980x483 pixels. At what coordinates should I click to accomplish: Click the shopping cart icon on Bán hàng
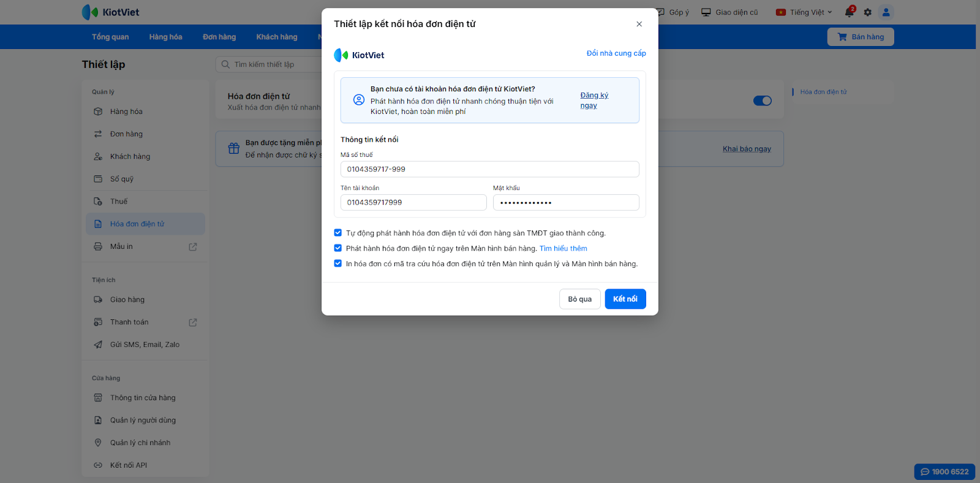pyautogui.click(x=842, y=37)
